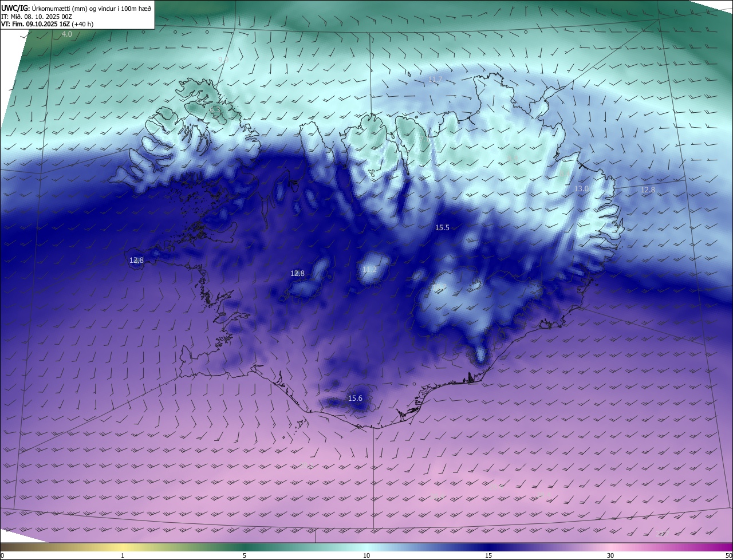Click the 15 tick on the colour scale
The image size is (733, 560).
488,555
